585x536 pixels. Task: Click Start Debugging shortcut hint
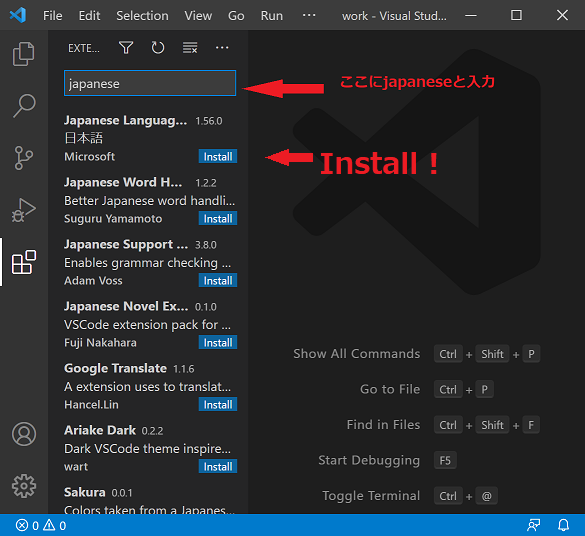(387, 460)
